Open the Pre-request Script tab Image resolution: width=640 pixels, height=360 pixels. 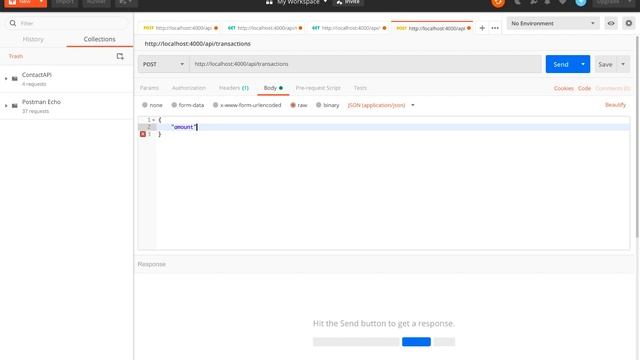click(x=318, y=88)
